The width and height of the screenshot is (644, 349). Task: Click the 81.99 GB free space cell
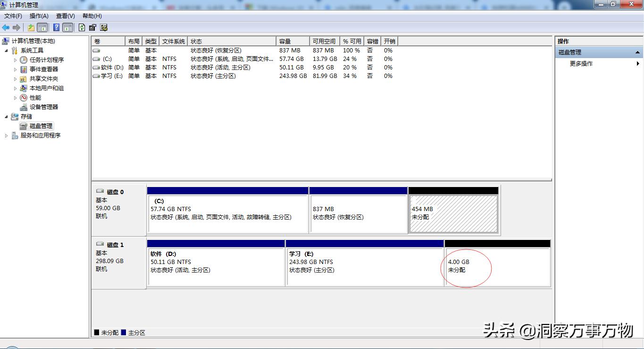tap(325, 76)
